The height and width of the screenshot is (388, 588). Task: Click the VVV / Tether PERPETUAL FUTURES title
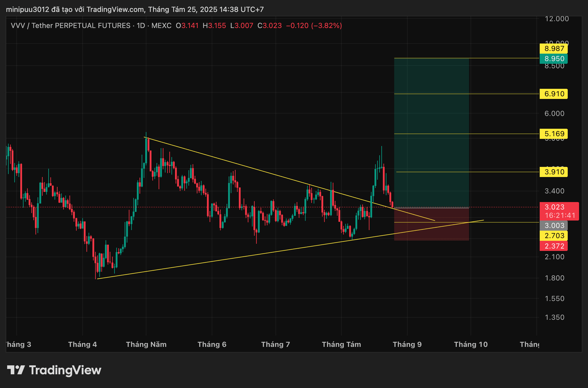click(70, 26)
